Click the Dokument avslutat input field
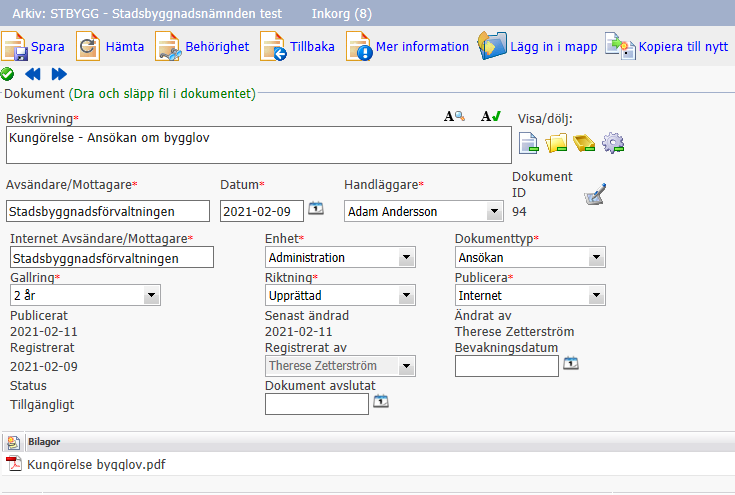Viewport: 735px width, 495px height. click(x=317, y=404)
